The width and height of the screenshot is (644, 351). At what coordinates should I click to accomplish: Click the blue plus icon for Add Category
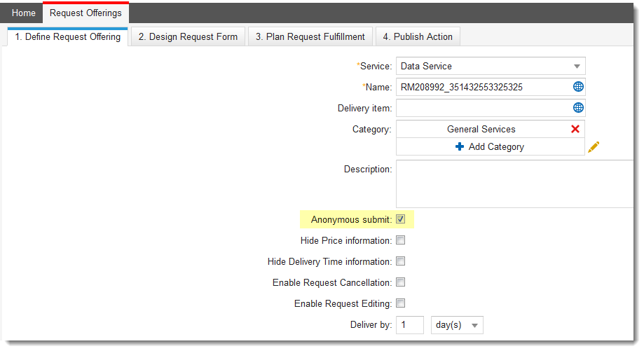pos(460,147)
